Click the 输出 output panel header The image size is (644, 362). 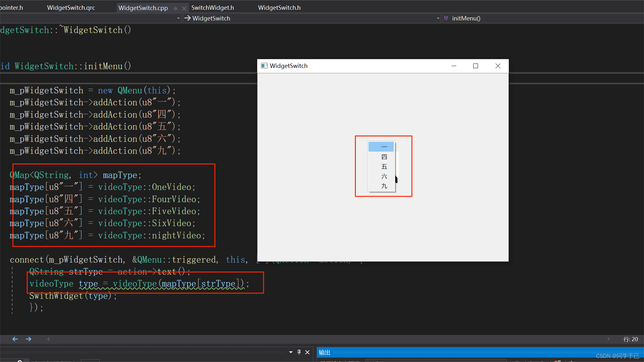click(x=325, y=352)
